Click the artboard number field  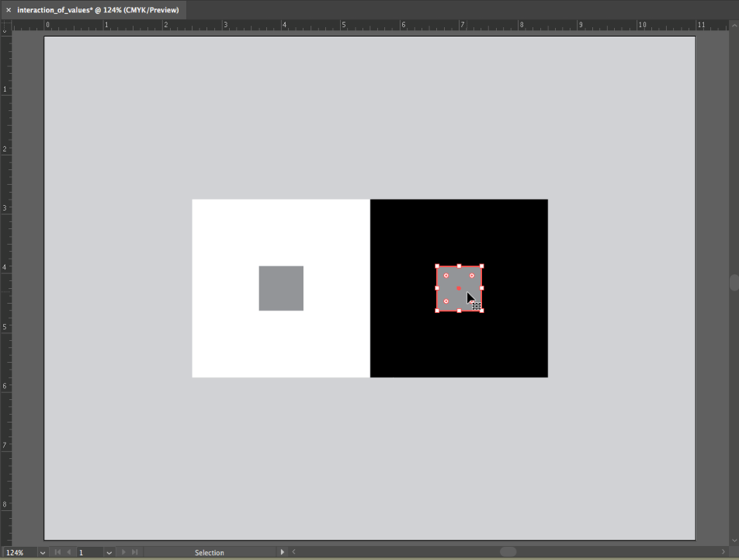click(x=89, y=553)
